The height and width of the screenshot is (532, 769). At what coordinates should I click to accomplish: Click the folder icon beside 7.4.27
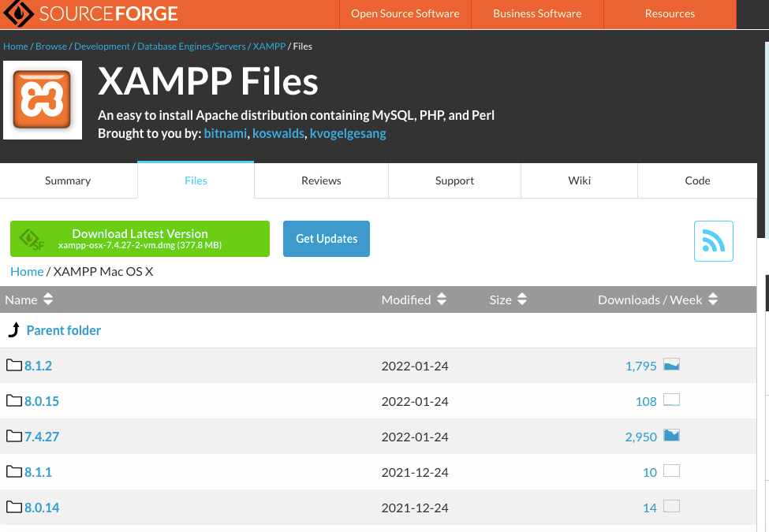coord(13,436)
